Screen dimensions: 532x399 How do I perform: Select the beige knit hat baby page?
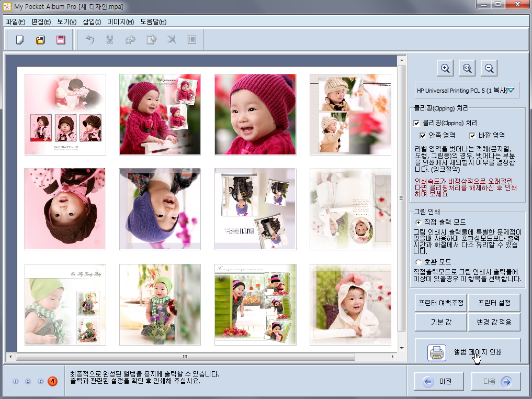[350, 115]
